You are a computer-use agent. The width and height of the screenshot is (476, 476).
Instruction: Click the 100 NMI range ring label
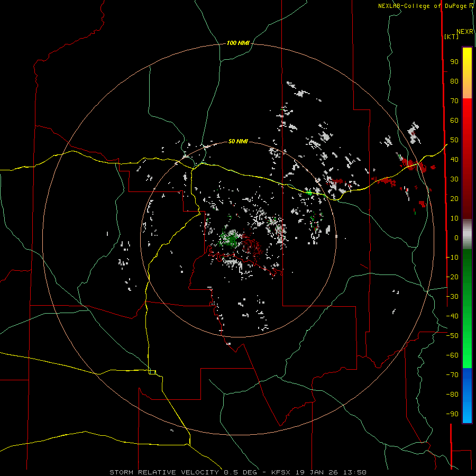click(238, 43)
